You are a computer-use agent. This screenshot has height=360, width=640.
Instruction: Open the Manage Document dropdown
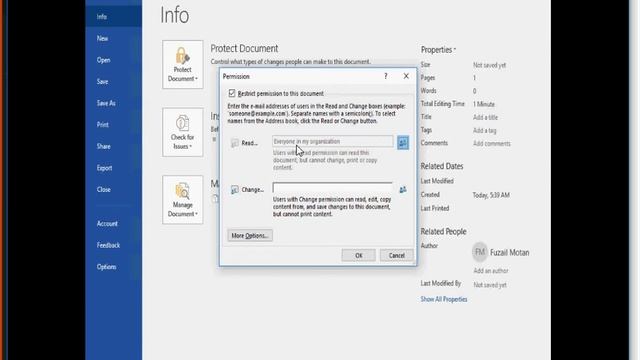[182, 200]
